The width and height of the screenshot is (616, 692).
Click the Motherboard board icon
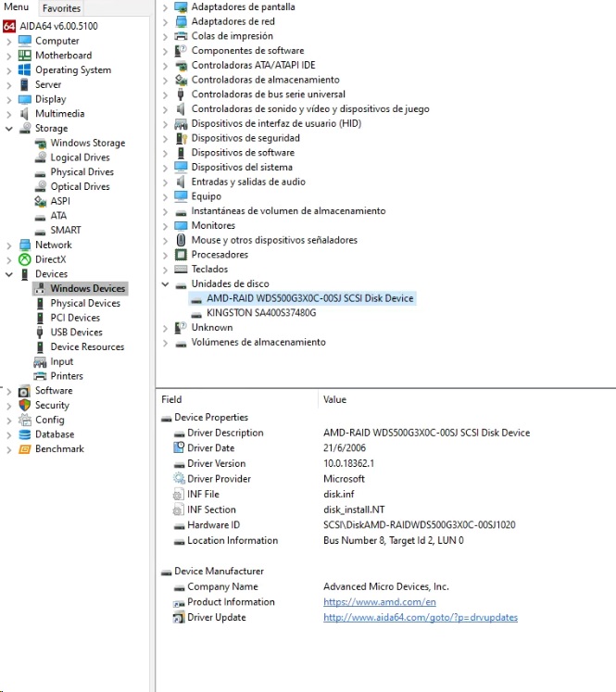click(25, 56)
